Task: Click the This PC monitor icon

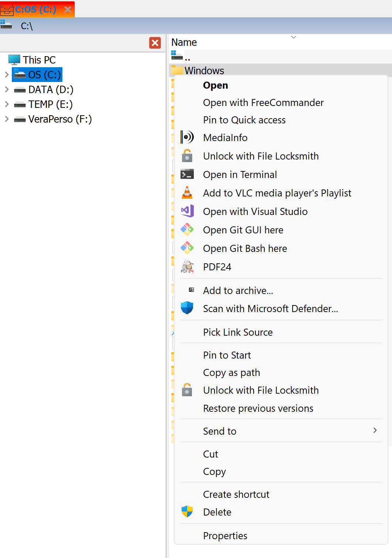Action: point(14,59)
